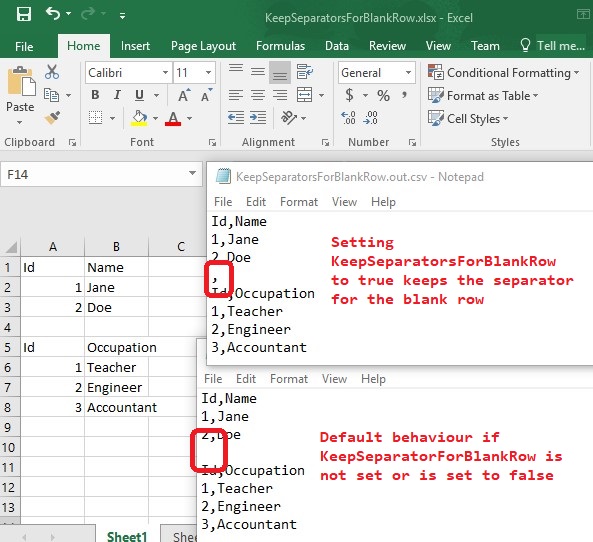
Task: Increase cell indent
Action: tap(258, 118)
